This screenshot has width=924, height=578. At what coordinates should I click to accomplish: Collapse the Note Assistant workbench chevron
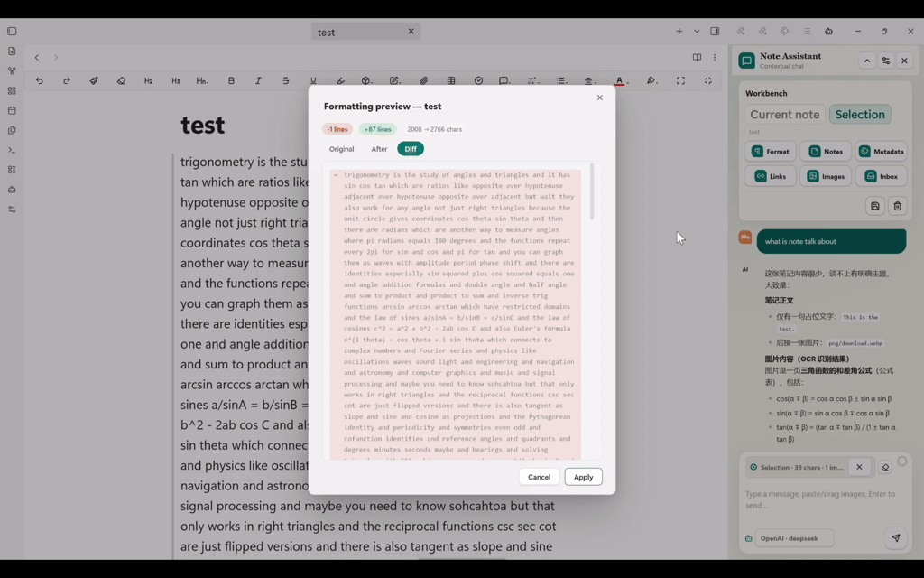click(867, 61)
